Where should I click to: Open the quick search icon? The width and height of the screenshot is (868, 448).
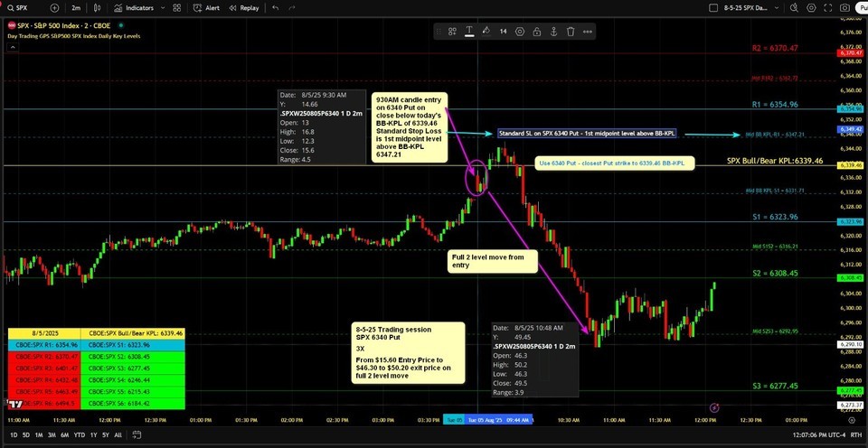(794, 8)
